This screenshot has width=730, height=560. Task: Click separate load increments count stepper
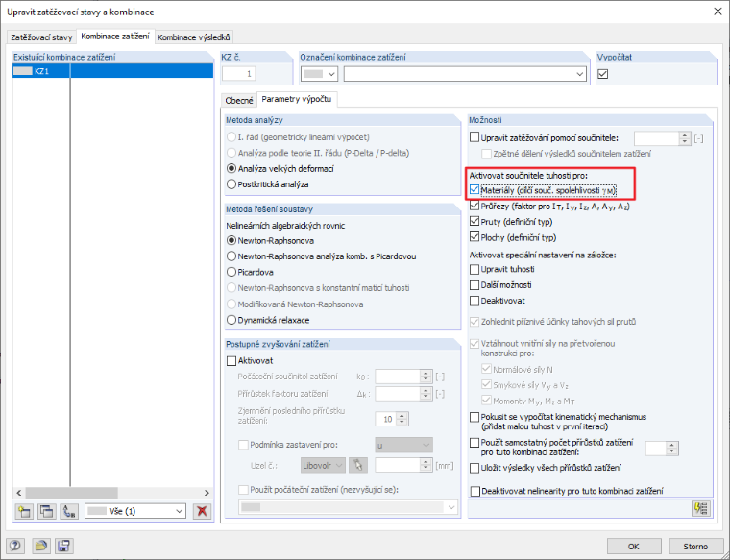(x=671, y=449)
